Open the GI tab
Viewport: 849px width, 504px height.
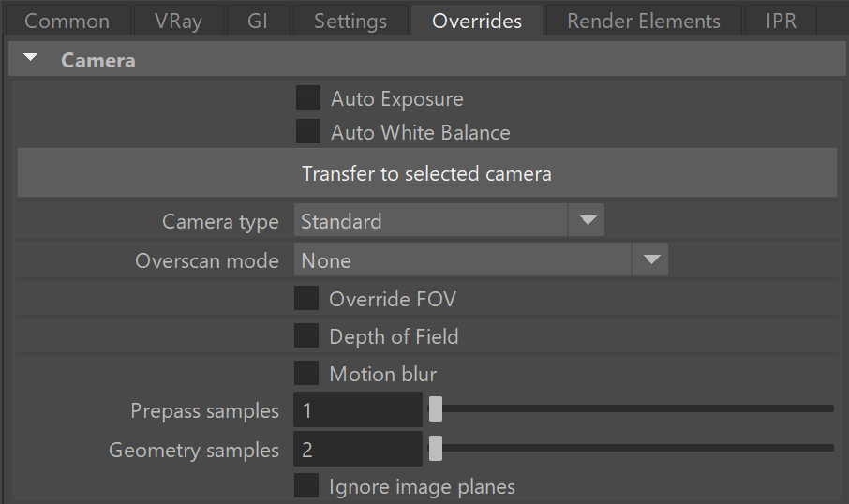(x=258, y=21)
